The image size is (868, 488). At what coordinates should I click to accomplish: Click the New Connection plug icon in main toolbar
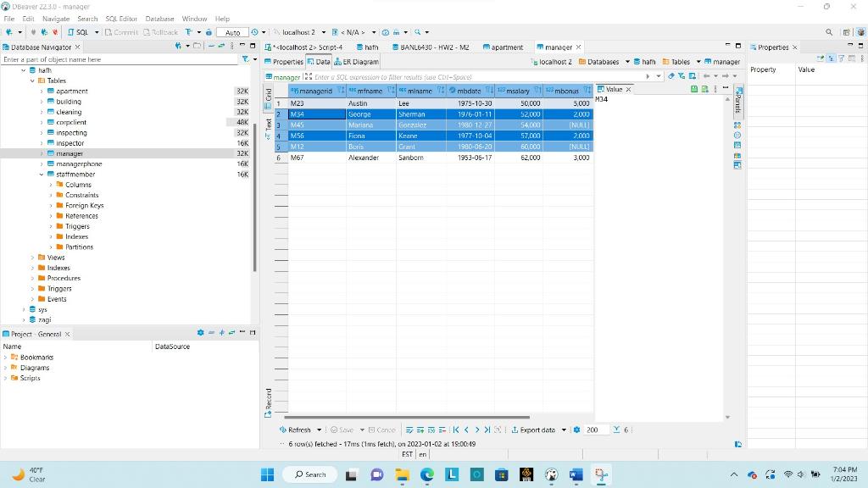click(8, 32)
